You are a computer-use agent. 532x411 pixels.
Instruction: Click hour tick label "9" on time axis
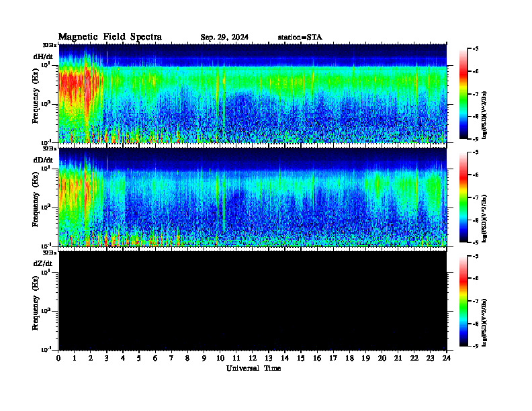tap(204, 359)
